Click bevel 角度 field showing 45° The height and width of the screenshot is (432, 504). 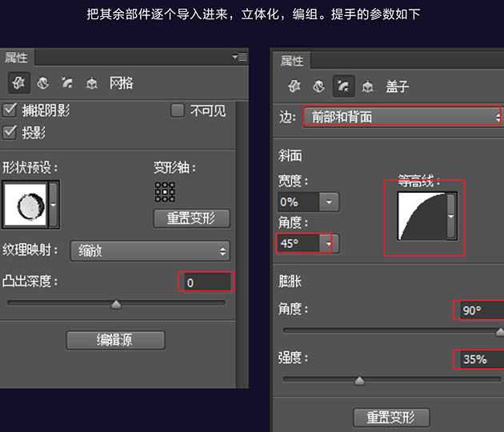pos(298,244)
